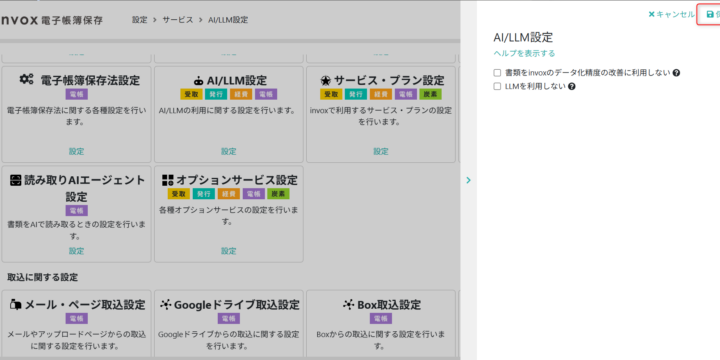Click the 取込に関する設定 section heading

pyautogui.click(x=43, y=277)
